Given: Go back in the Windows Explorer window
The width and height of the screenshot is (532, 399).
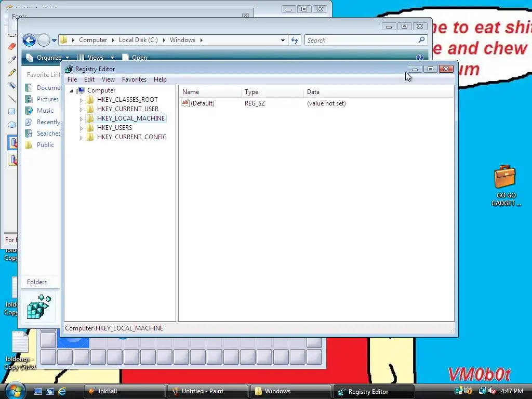Looking at the screenshot, I should coord(29,40).
